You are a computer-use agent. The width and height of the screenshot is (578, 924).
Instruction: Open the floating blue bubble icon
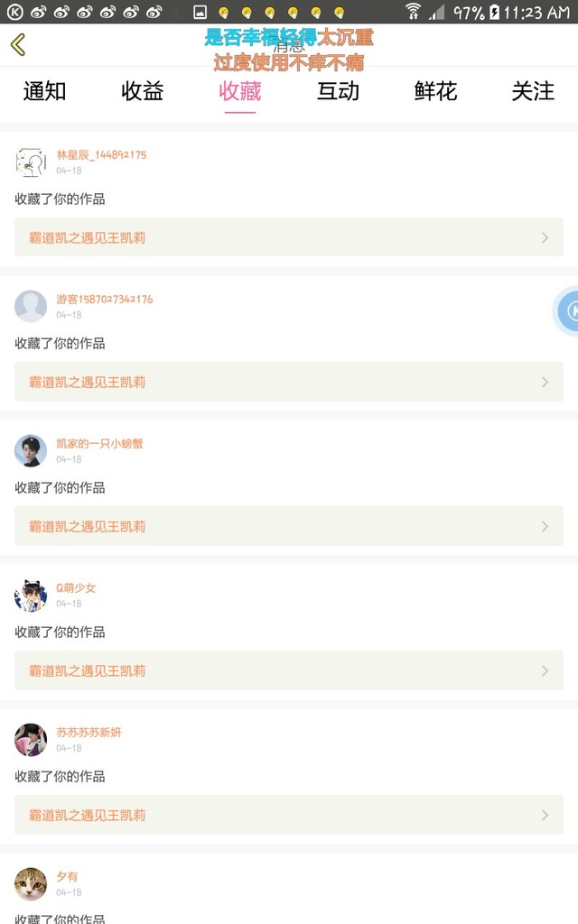click(567, 311)
